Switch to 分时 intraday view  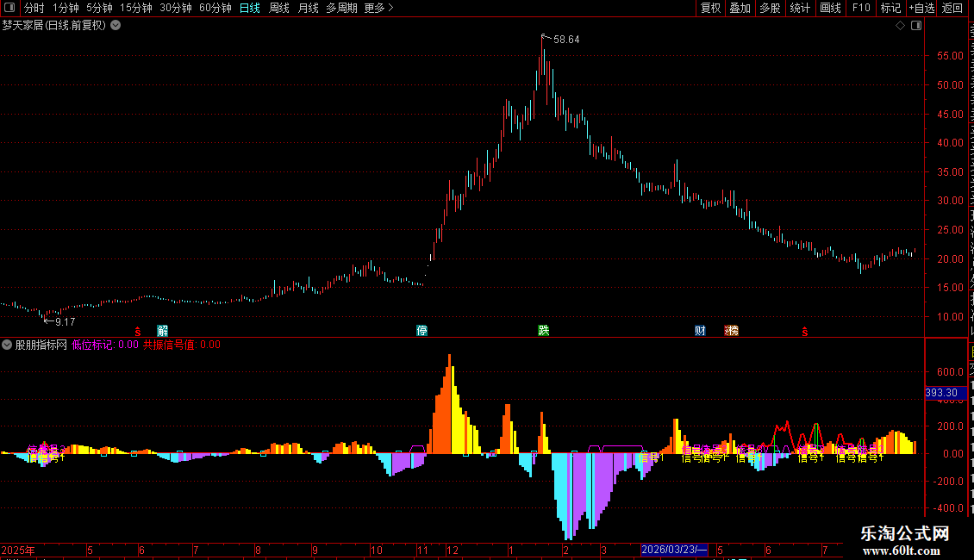click(34, 8)
